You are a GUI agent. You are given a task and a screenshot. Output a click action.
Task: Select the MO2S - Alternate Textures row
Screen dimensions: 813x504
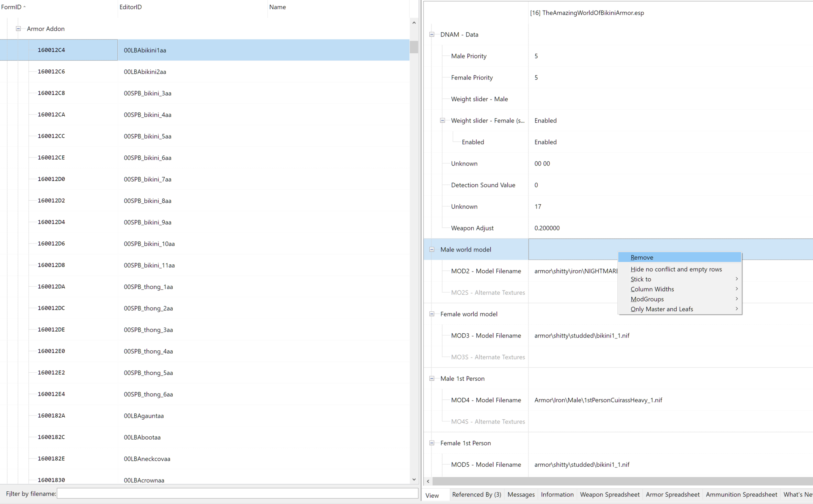tap(487, 293)
